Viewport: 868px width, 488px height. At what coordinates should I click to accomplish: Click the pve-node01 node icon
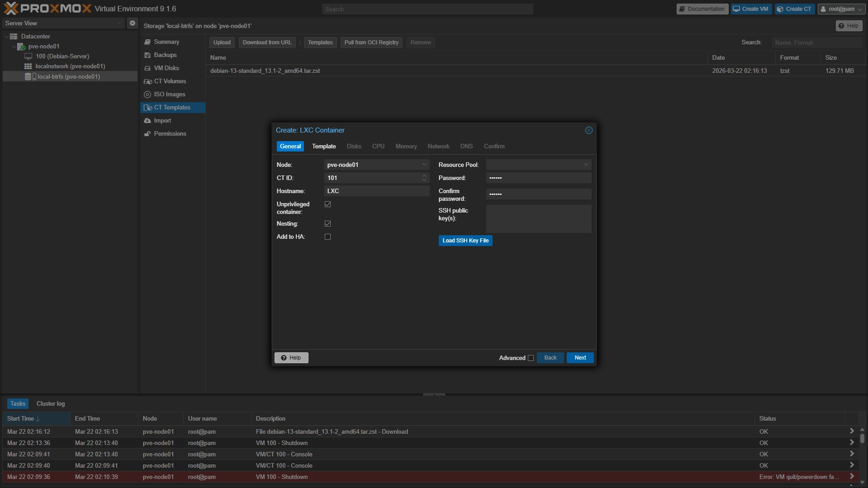[x=21, y=47]
